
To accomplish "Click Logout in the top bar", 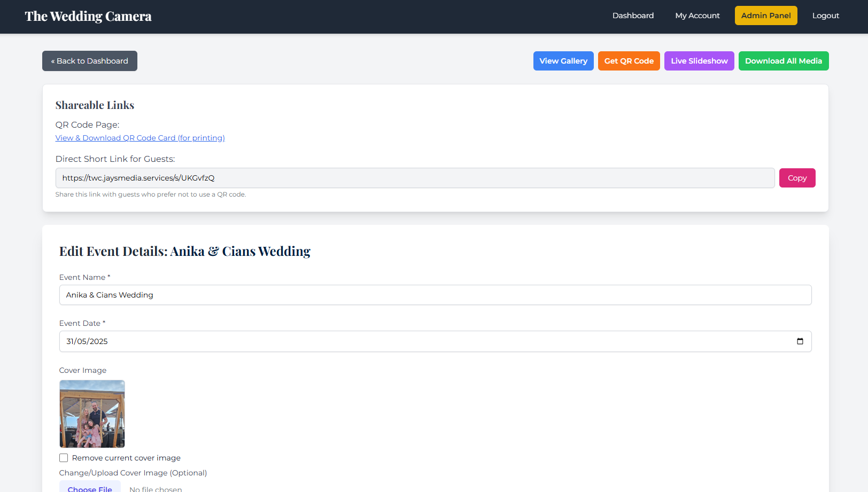I will [825, 15].
